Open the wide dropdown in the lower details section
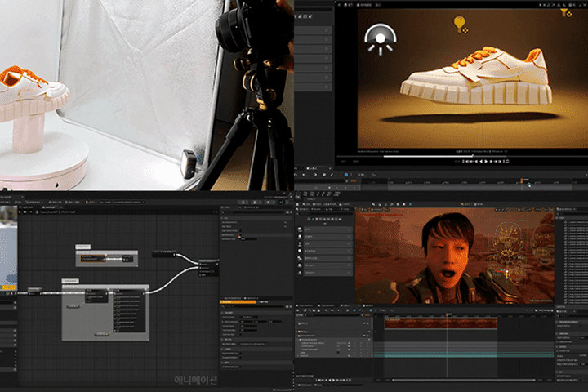The height and width of the screenshot is (392, 588). click(253, 344)
